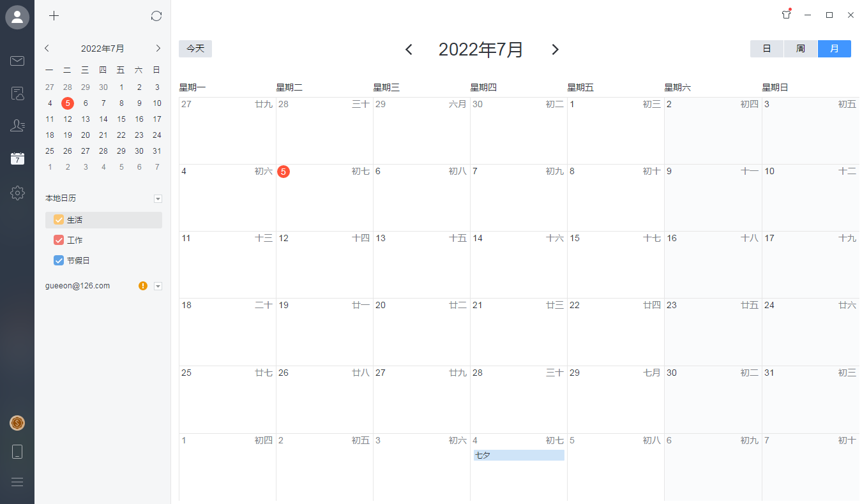
Task: Click the sync refresh icon
Action: pyautogui.click(x=156, y=16)
